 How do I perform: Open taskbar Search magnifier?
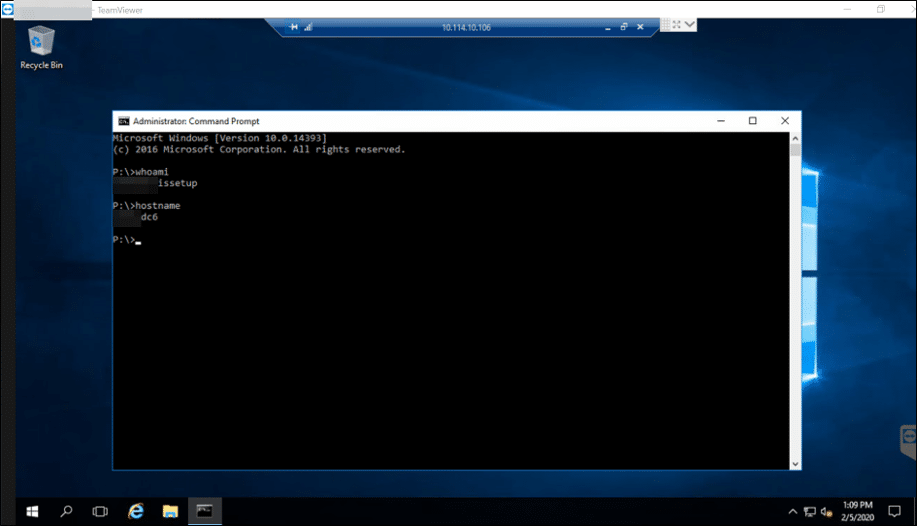coord(66,510)
